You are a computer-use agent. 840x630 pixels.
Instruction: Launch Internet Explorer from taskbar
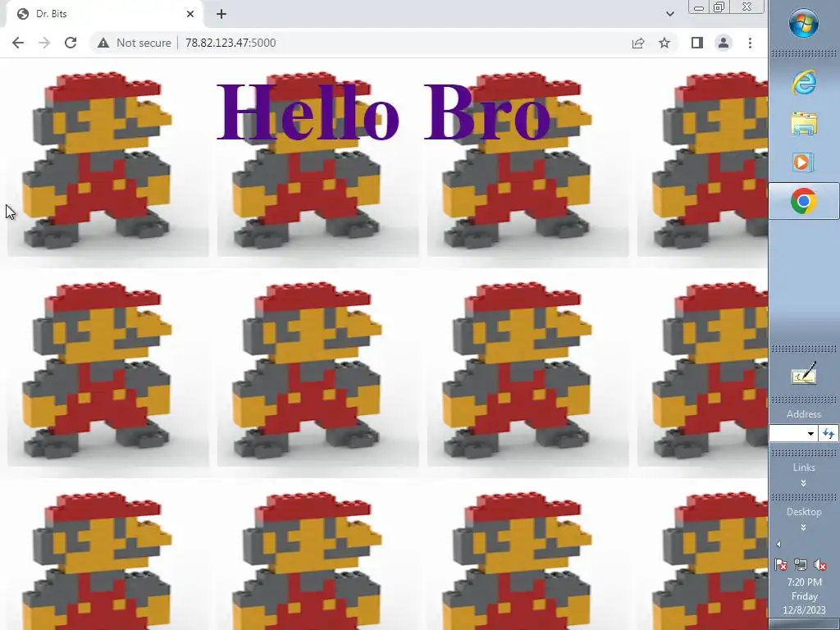[804, 83]
